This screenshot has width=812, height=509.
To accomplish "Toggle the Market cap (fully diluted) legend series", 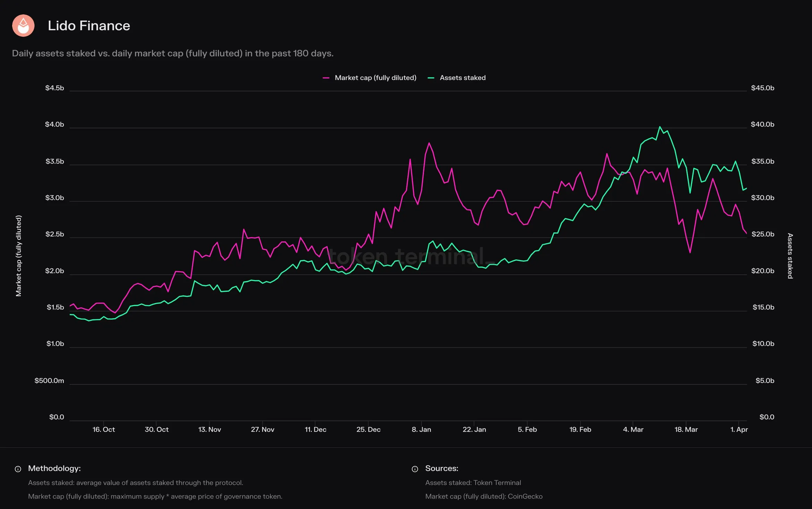I will point(369,78).
